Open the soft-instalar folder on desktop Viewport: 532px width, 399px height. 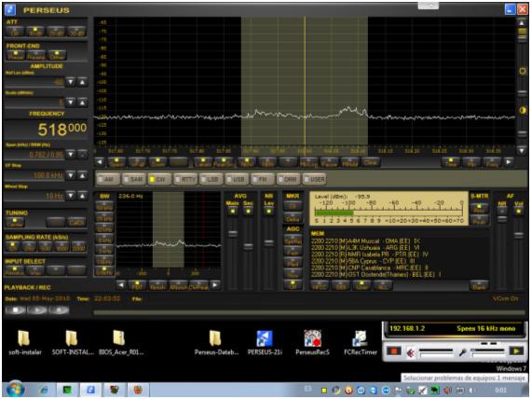pyautogui.click(x=25, y=342)
